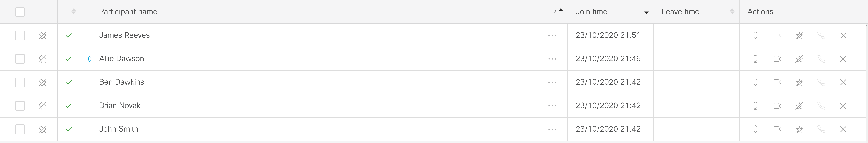The width and height of the screenshot is (868, 143).
Task: Open the three-dot menu for Ben Dawkins
Action: tap(552, 82)
